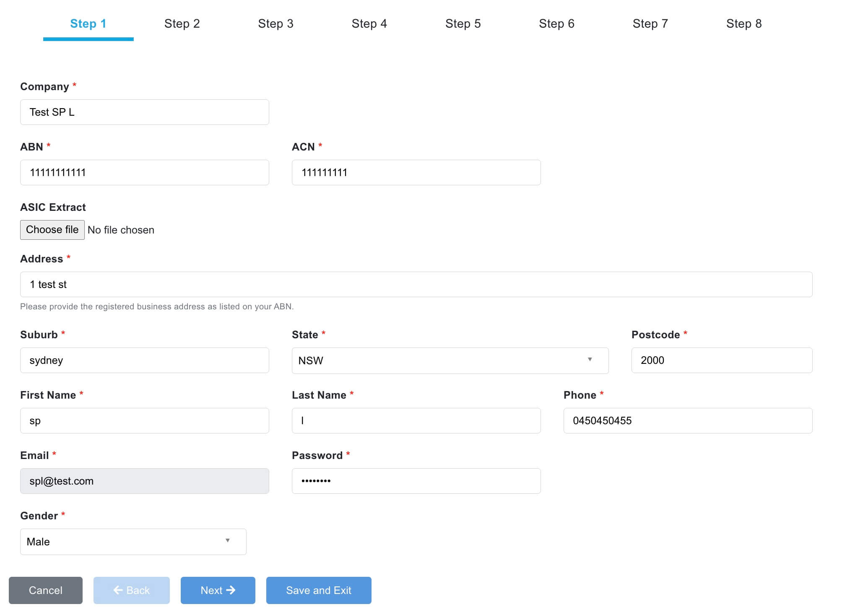This screenshot has width=868, height=612.
Task: Jump to the Step 5 tab
Action: [x=463, y=24]
